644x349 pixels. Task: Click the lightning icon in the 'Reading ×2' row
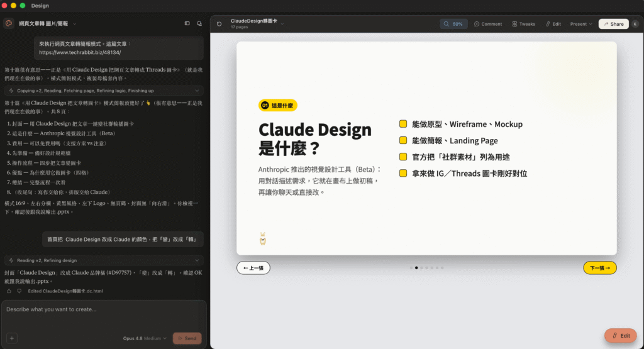pyautogui.click(x=11, y=260)
